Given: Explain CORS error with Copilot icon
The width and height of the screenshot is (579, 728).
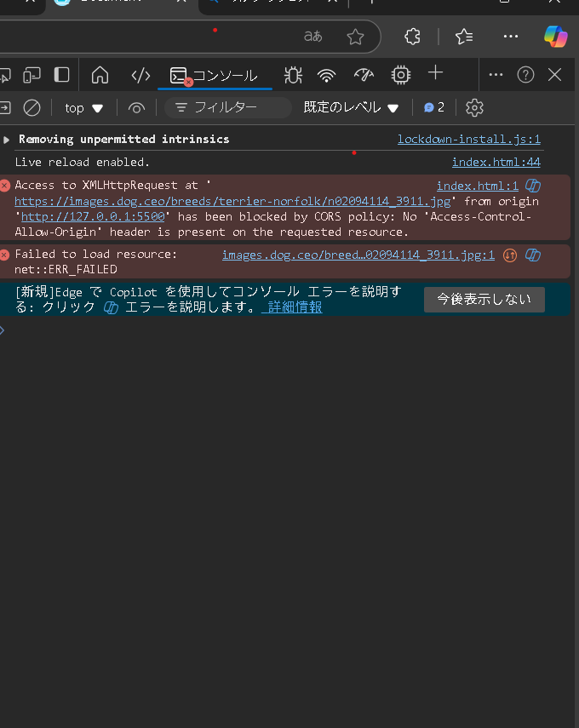Looking at the screenshot, I should 533,186.
